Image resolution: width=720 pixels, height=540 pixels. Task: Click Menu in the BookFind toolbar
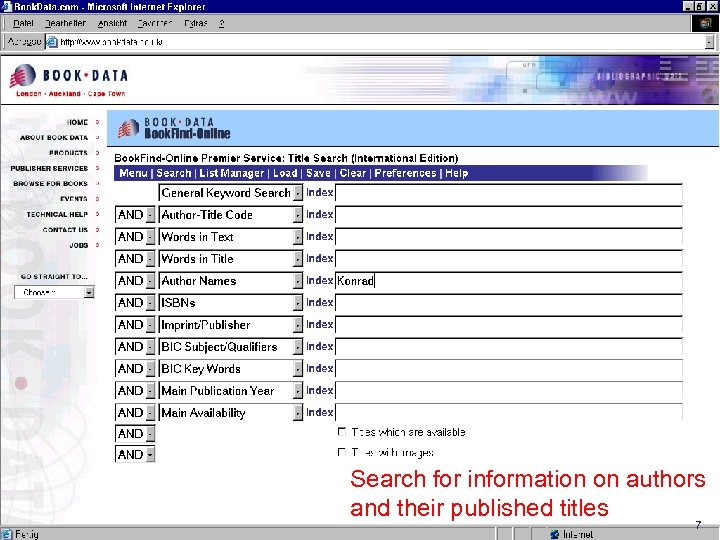click(133, 173)
